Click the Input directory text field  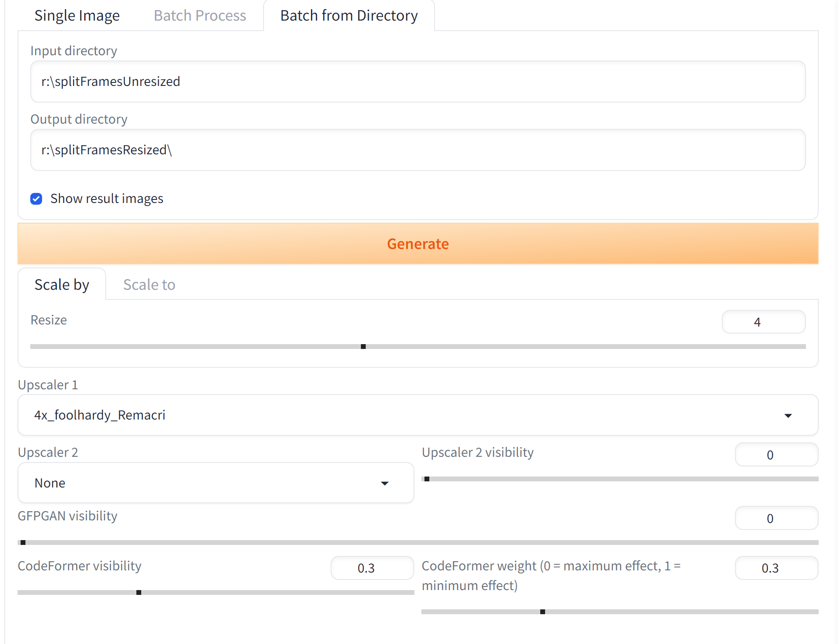tap(418, 82)
